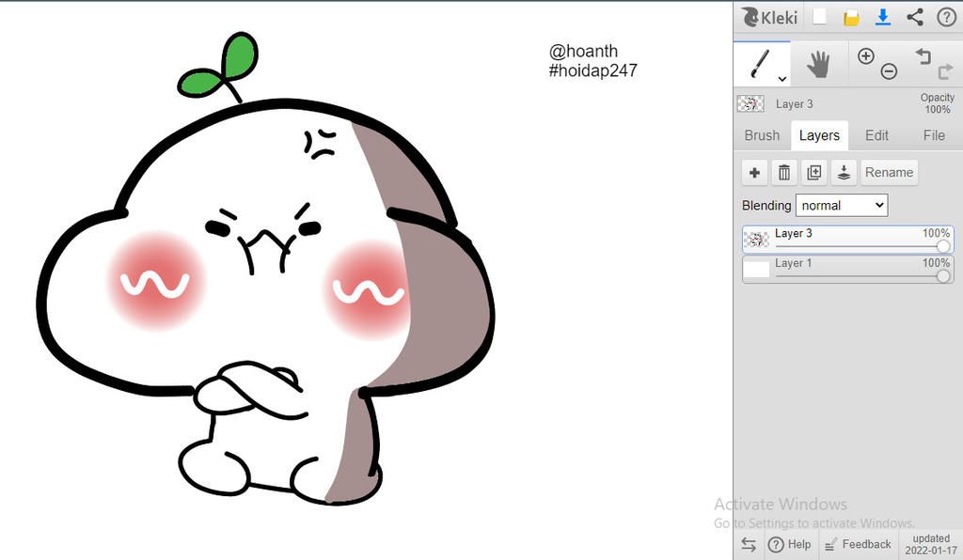Switch to the Brush tab
The image size is (963, 560).
[762, 135]
